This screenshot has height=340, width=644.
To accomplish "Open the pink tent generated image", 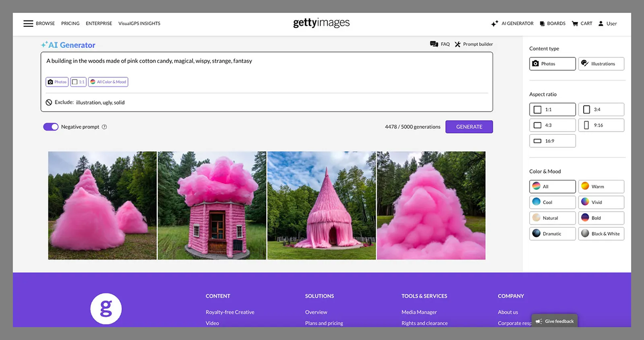I will click(321, 205).
